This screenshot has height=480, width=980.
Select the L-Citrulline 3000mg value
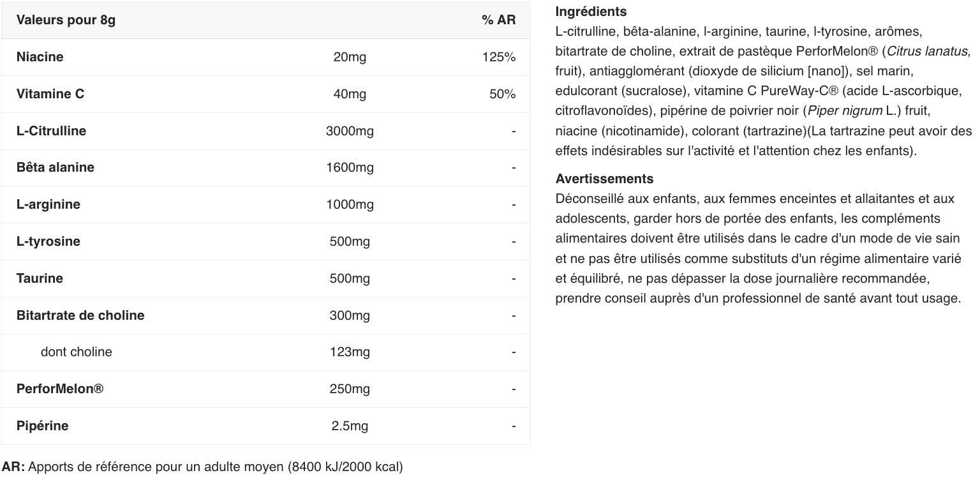(x=350, y=131)
